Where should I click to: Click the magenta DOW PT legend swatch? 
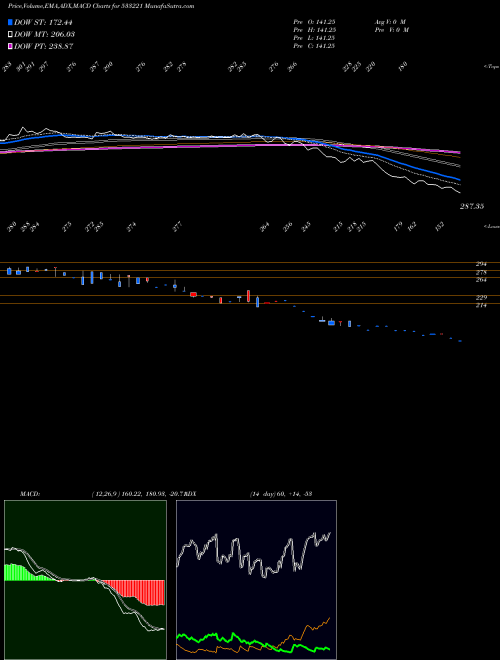point(11,46)
